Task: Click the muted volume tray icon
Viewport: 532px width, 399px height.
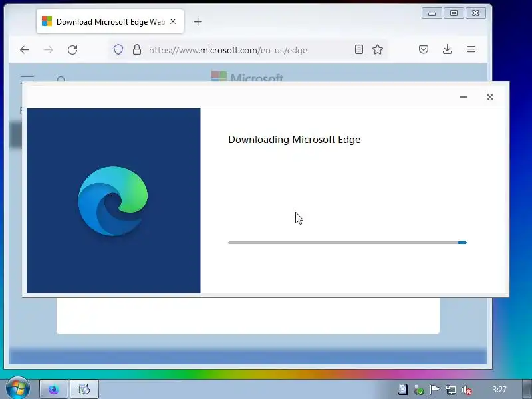Action: 467,390
